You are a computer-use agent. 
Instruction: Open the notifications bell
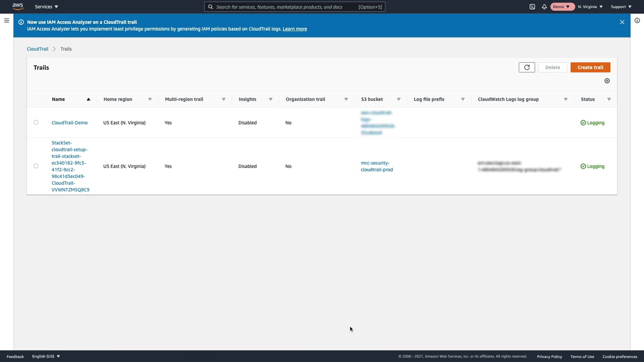544,7
